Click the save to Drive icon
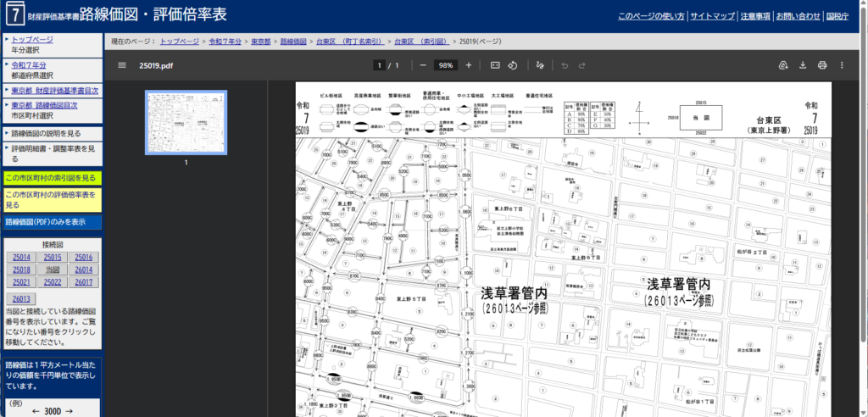 (782, 65)
